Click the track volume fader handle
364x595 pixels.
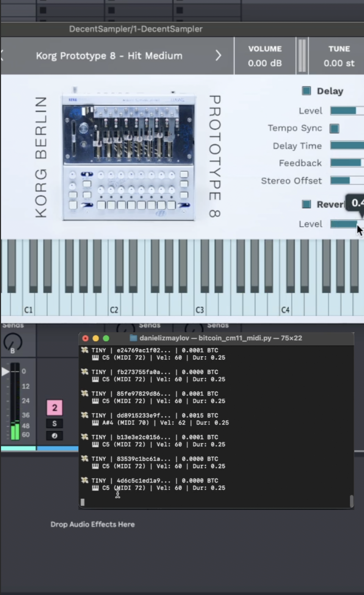click(x=5, y=371)
